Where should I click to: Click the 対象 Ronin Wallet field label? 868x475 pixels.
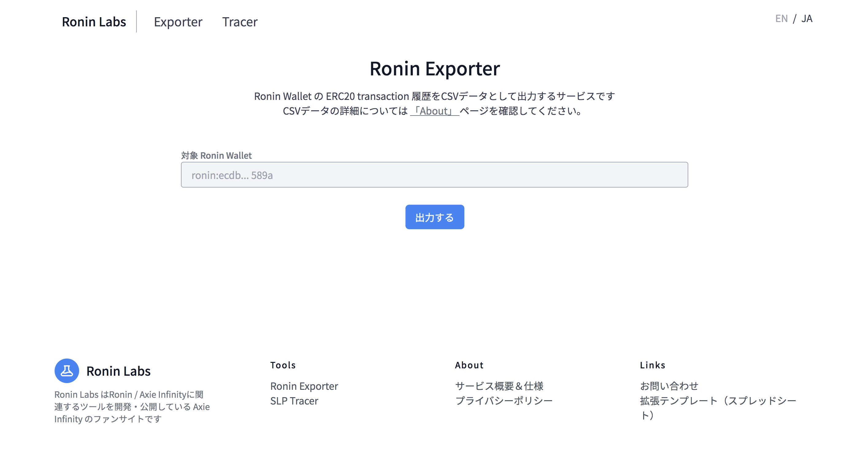click(x=216, y=156)
